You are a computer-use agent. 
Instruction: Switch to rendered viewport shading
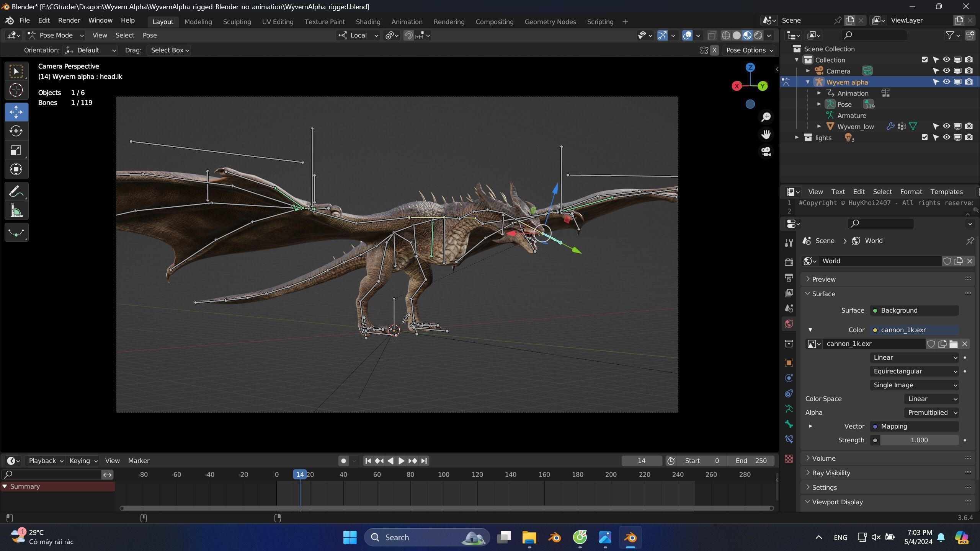click(x=758, y=36)
